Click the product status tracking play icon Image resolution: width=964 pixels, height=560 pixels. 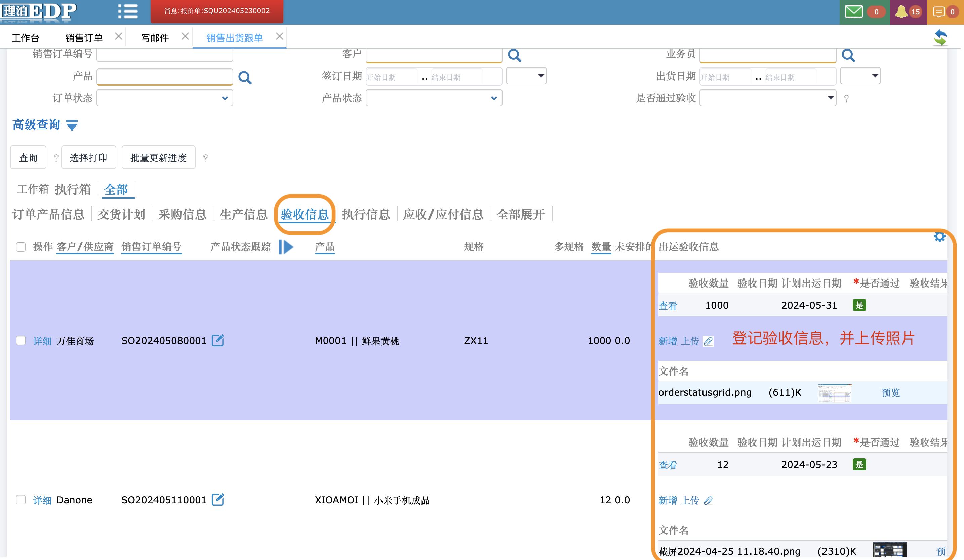tap(286, 247)
